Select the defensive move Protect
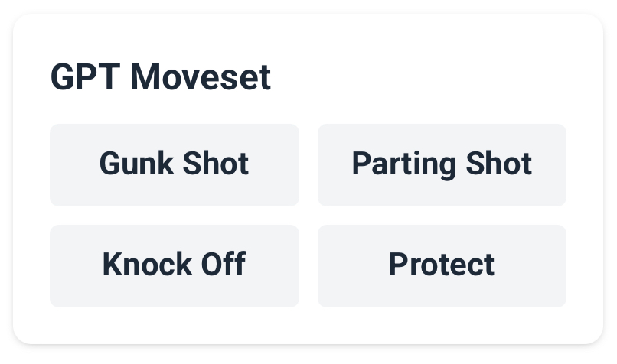 (x=442, y=265)
